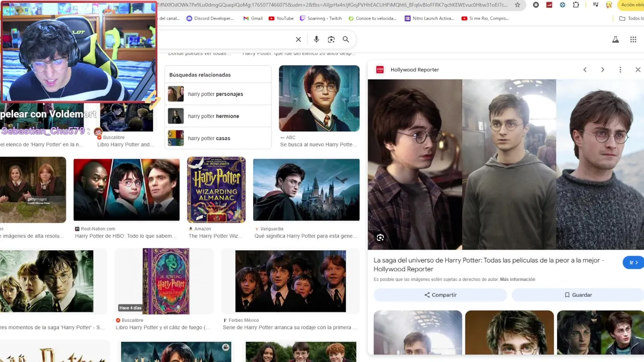Open Más información copyright link
The height and width of the screenshot is (362, 644).
517,280
